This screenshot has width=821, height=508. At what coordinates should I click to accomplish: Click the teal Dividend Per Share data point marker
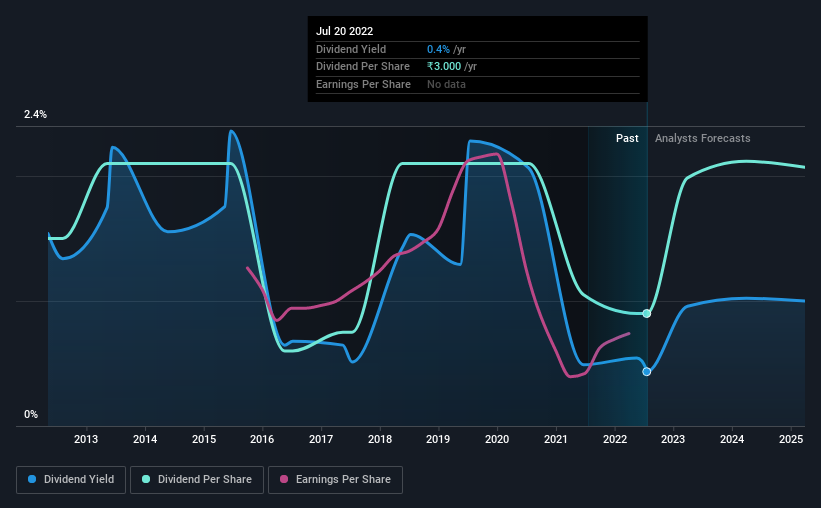tap(647, 314)
